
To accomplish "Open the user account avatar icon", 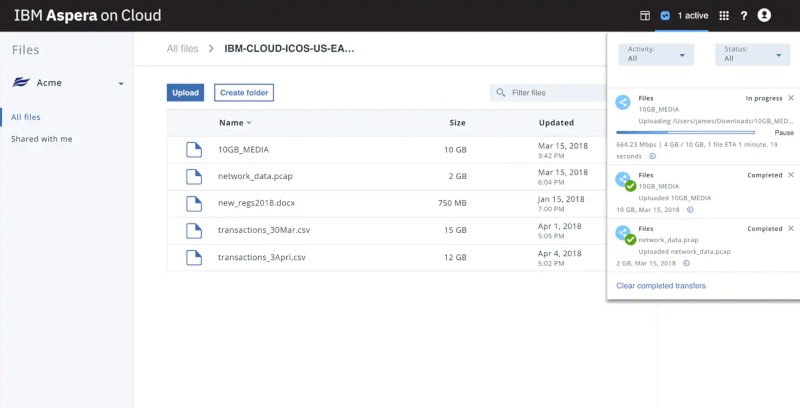I will pyautogui.click(x=764, y=15).
